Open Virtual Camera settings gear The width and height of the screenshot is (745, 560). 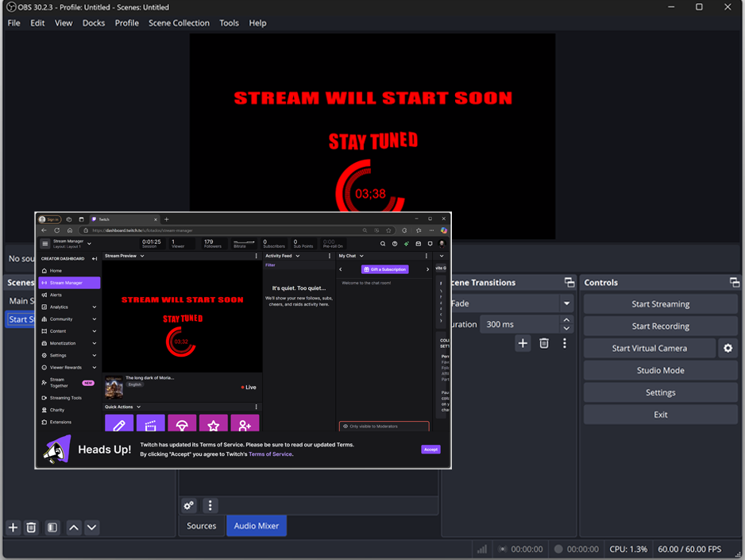[728, 348]
